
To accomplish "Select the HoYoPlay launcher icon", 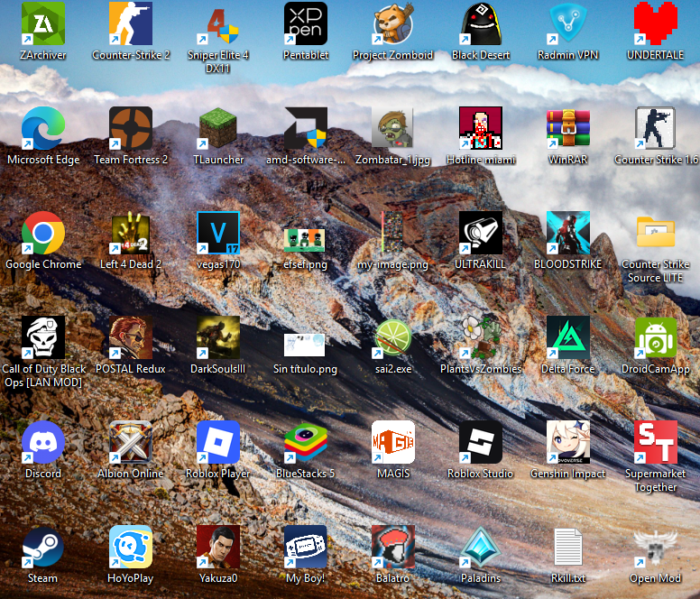I will coord(131,547).
